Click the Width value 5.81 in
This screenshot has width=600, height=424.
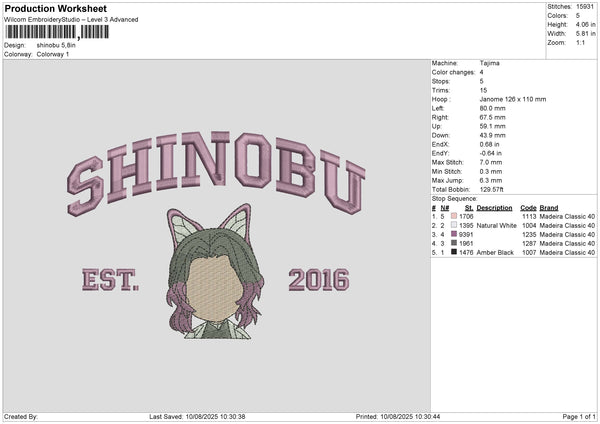point(585,34)
